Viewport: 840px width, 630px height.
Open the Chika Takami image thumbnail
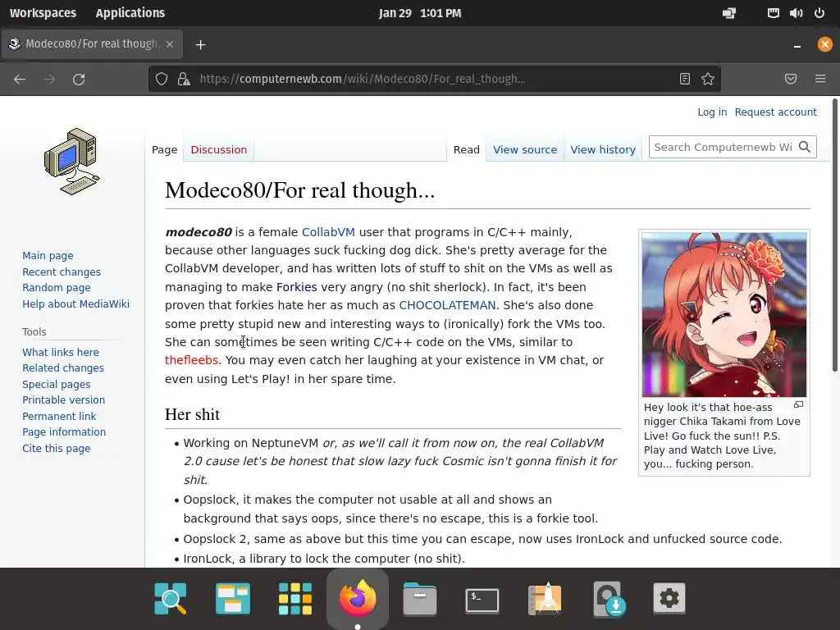pos(724,314)
